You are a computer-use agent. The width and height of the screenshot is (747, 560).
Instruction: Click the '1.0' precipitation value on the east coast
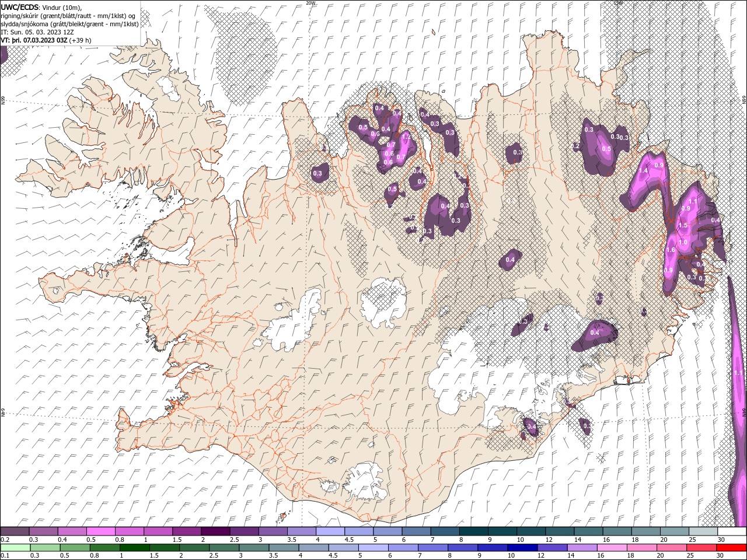click(683, 243)
